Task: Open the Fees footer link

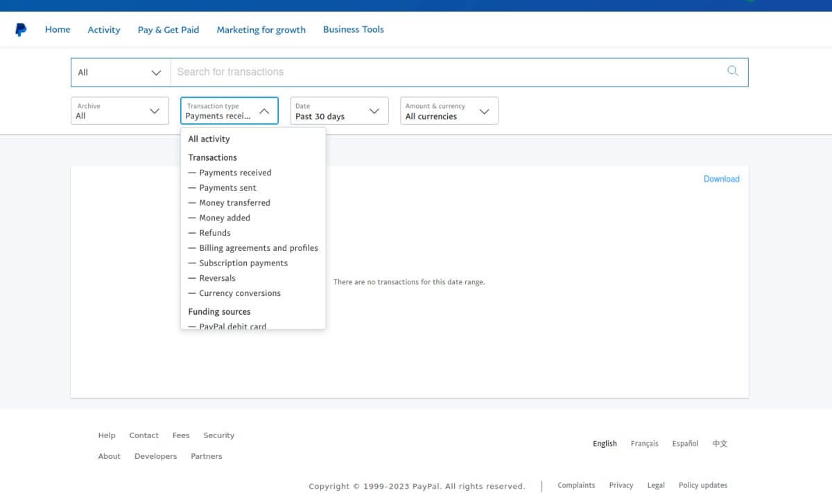Action: (181, 435)
